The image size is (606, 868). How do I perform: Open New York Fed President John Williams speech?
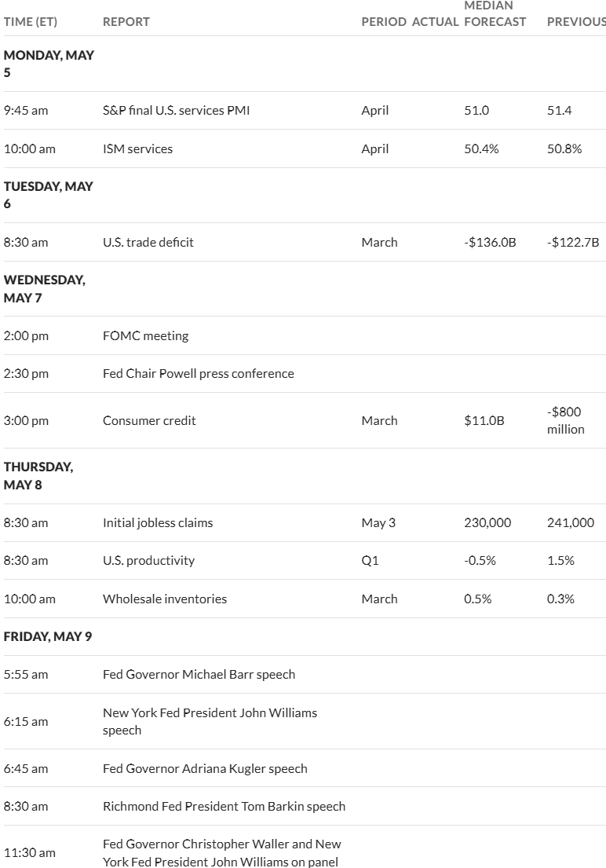pos(210,721)
